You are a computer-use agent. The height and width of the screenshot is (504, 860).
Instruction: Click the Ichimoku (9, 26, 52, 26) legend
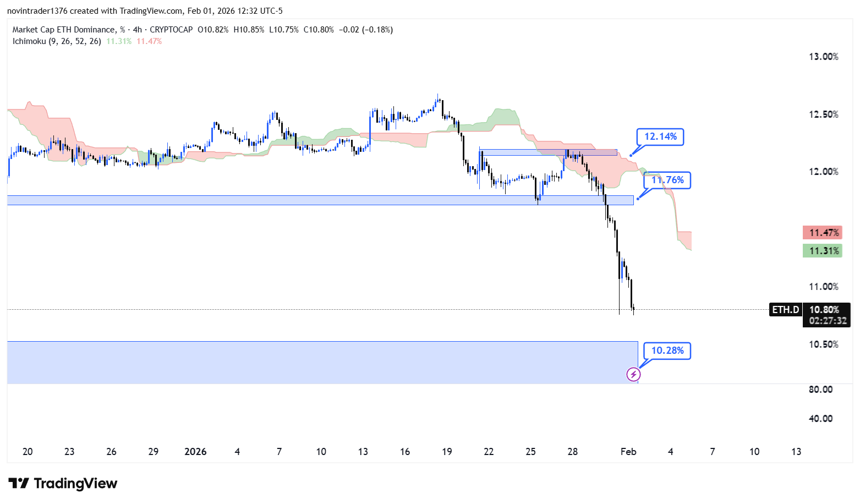pyautogui.click(x=57, y=41)
